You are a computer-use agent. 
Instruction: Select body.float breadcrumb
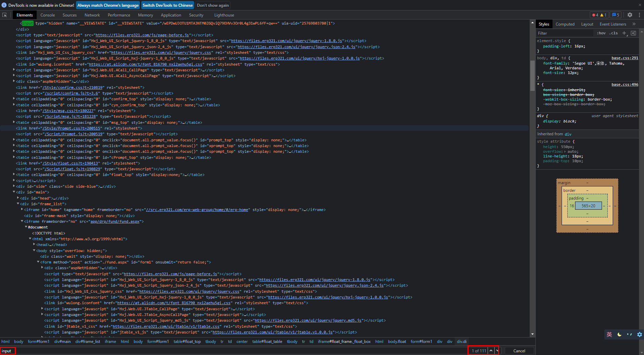coord(397,342)
